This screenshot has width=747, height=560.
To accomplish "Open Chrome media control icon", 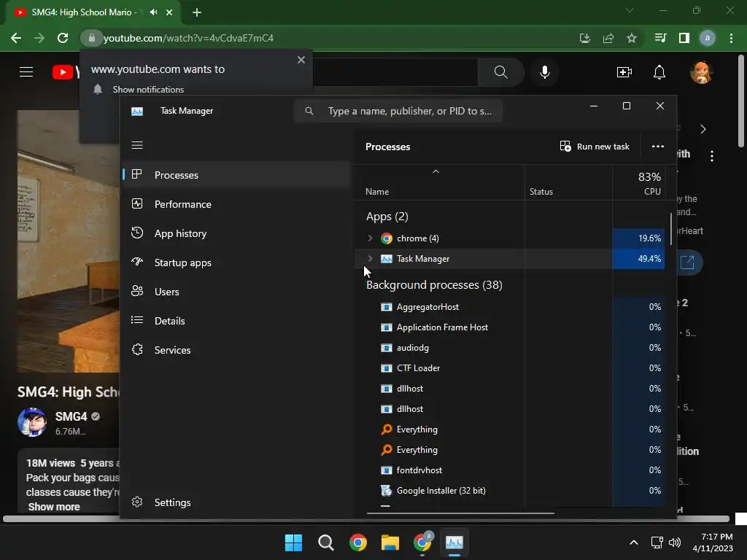I will pyautogui.click(x=660, y=38).
